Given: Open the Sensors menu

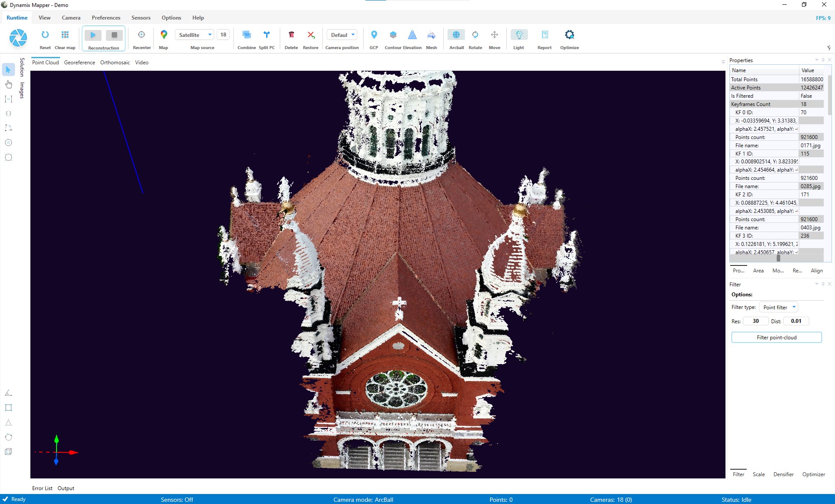Looking at the screenshot, I should click(141, 18).
